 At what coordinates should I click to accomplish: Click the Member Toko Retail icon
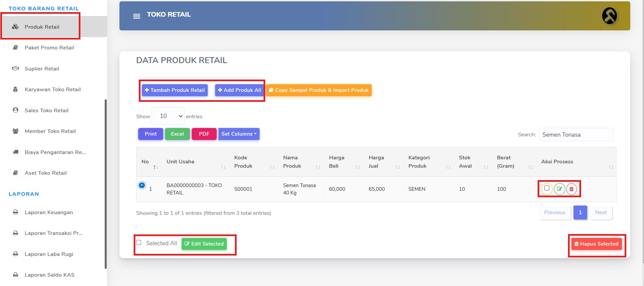pyautogui.click(x=15, y=131)
